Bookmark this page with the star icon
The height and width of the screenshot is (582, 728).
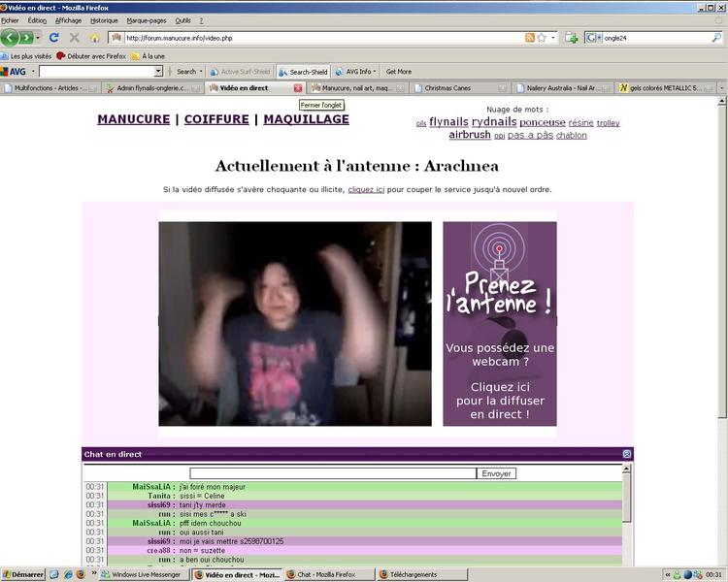coord(542,38)
